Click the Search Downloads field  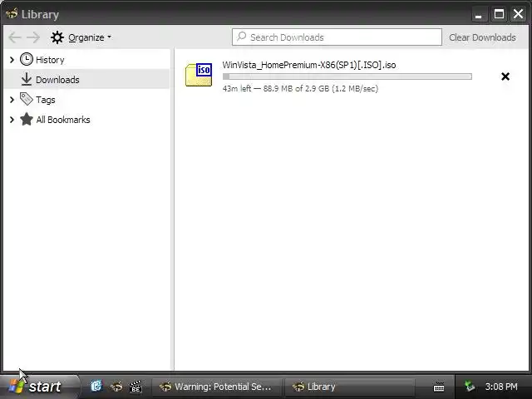pos(337,37)
